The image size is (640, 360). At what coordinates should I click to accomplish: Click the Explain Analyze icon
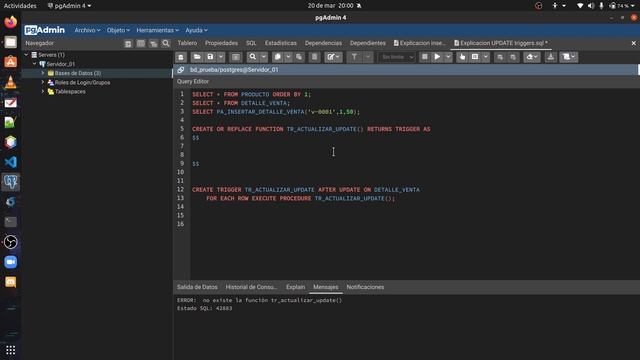475,57
